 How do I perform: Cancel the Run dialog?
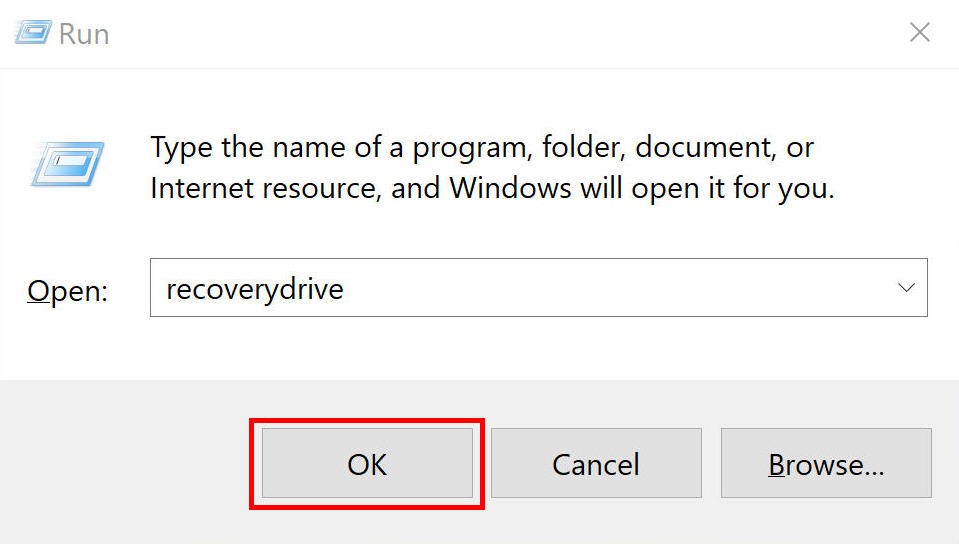click(x=596, y=463)
